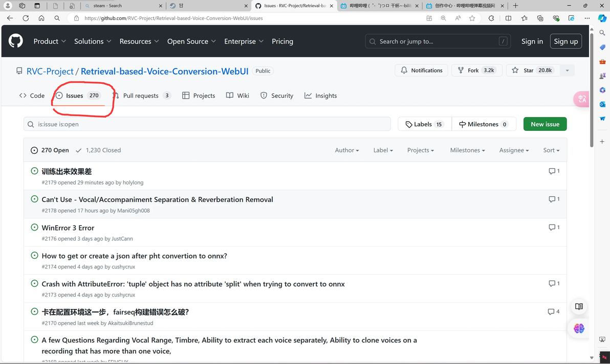Click the browser home icon
The image size is (610, 364).
[41, 18]
